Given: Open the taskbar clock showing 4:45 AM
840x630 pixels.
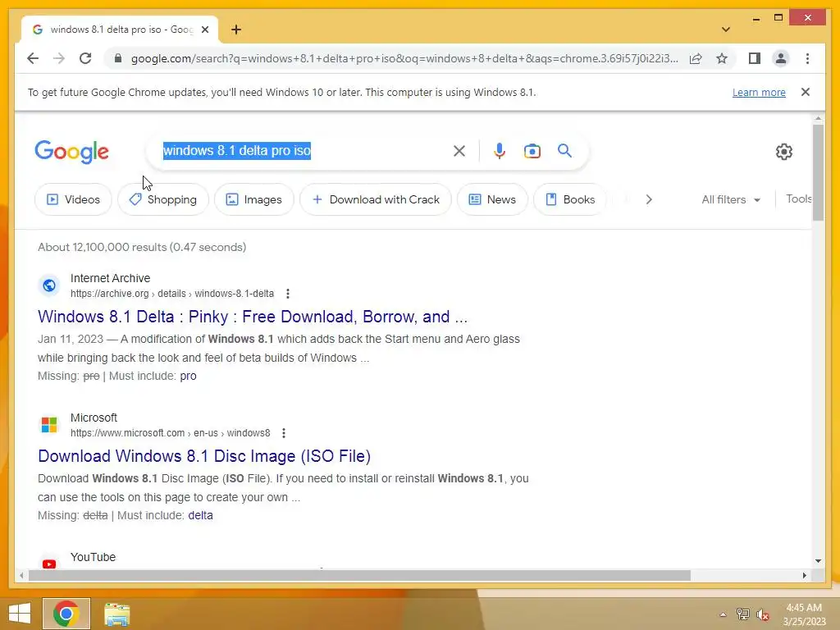Looking at the screenshot, I should [804, 614].
